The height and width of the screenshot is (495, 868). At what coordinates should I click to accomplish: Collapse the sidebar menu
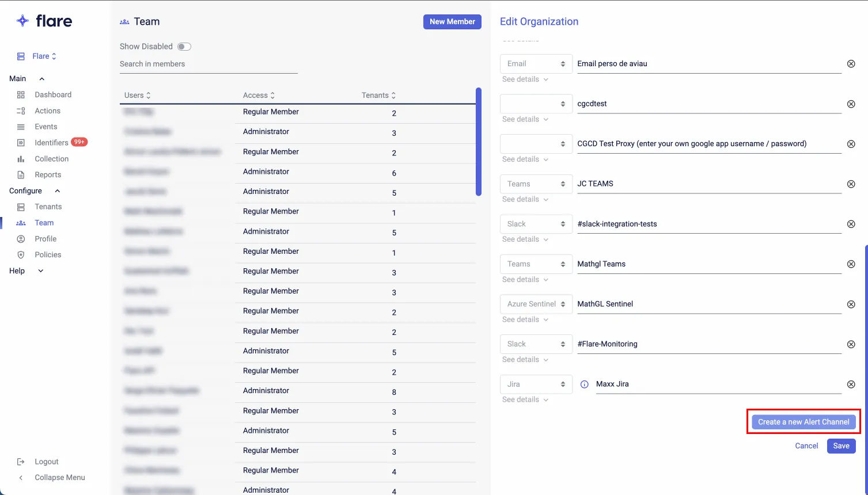tap(51, 478)
